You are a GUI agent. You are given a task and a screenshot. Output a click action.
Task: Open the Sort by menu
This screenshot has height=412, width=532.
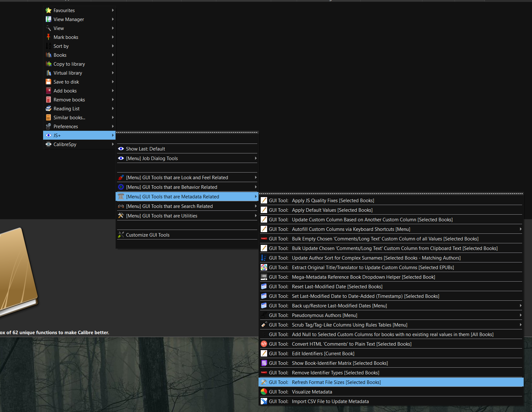click(79, 46)
